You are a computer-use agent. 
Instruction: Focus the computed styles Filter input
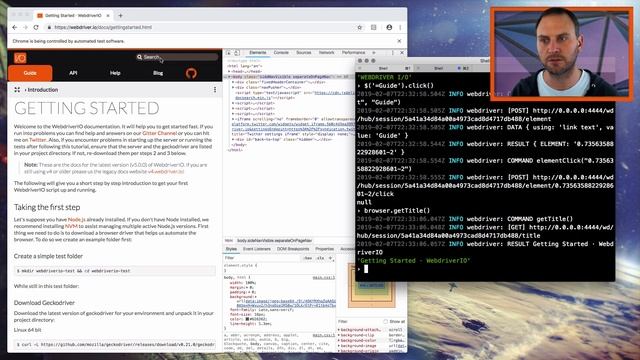tap(359, 322)
